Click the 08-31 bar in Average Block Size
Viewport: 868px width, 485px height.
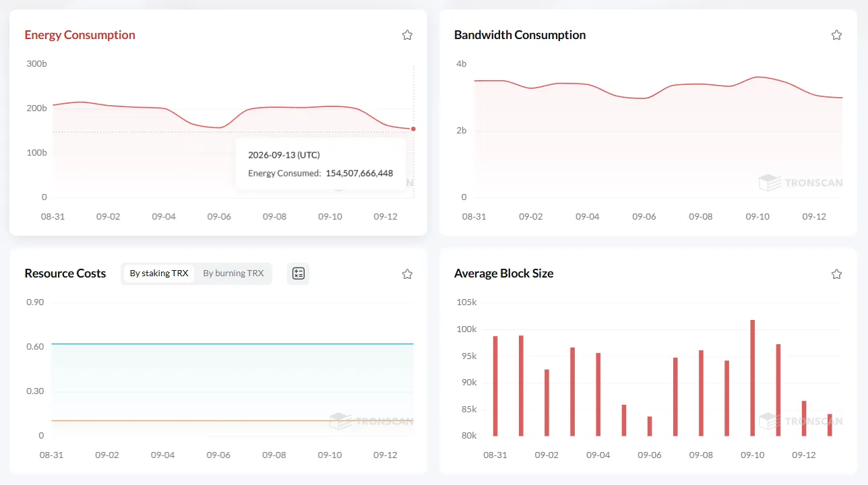click(495, 386)
